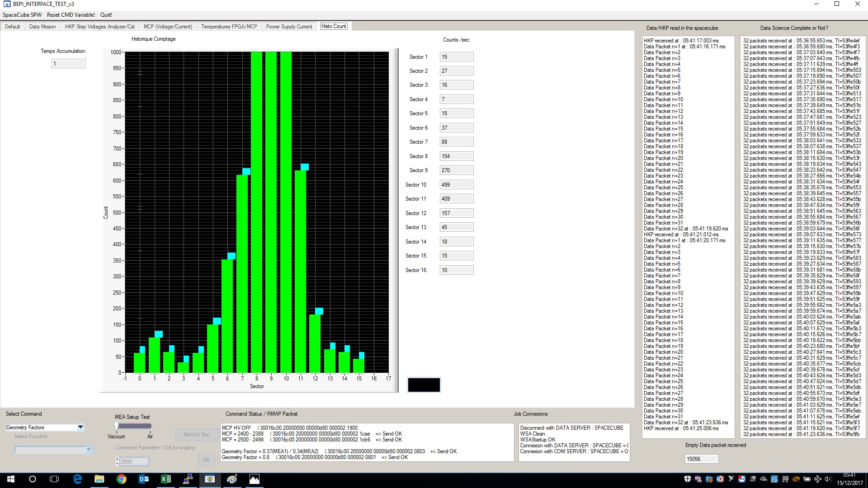This screenshot has height=488, width=868.
Task: Switch to Excel in the taskbar
Action: click(x=165, y=479)
